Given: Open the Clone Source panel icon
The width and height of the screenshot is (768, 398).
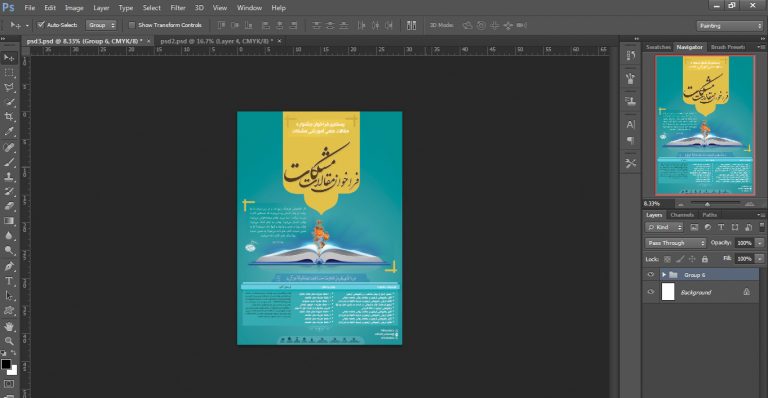Looking at the screenshot, I should (631, 101).
